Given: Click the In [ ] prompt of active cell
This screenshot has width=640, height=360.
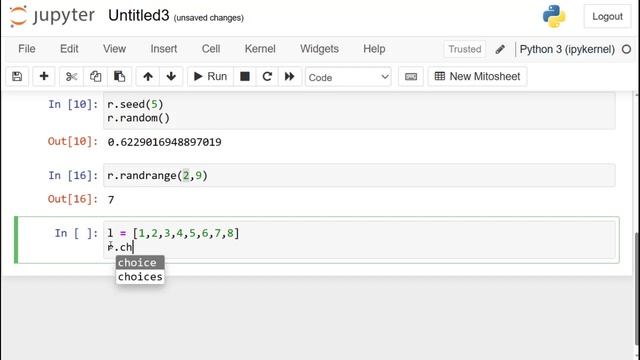Looking at the screenshot, I should point(76,233).
